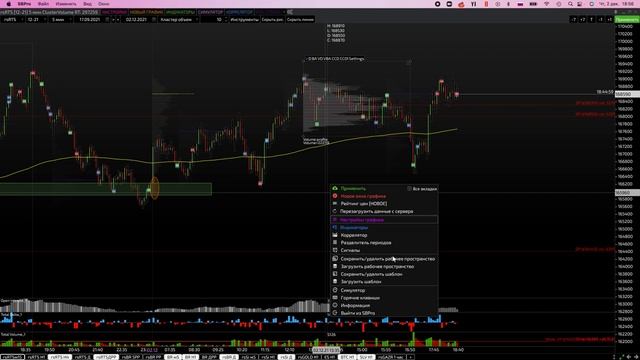Click icon beside 'Загрузить шаблон'
The height and width of the screenshot is (360, 640).
click(335, 282)
